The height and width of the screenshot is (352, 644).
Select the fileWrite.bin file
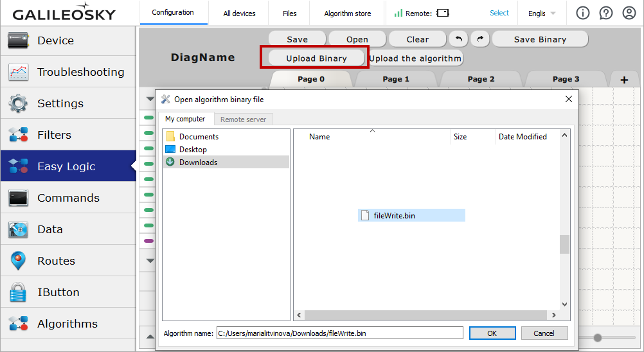tap(394, 216)
